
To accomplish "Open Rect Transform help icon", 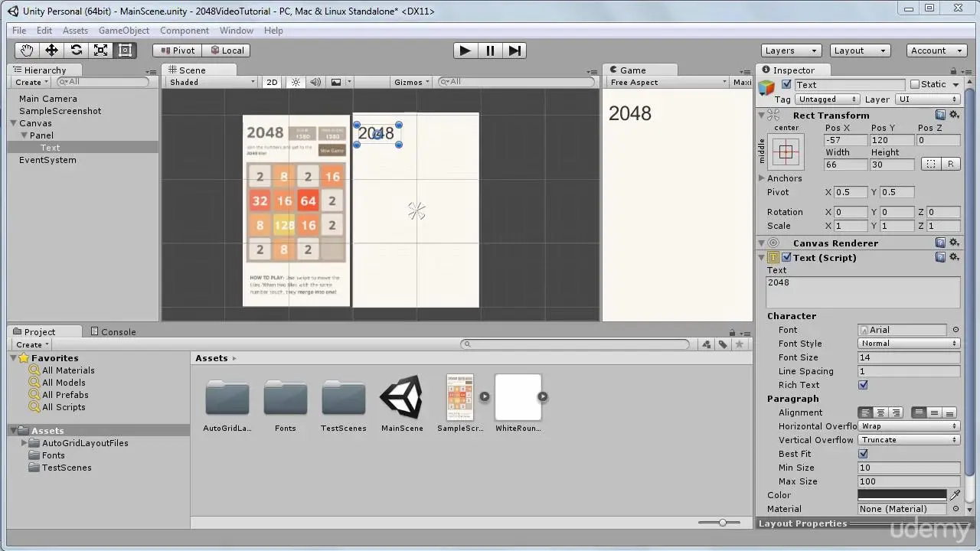I will 940,115.
